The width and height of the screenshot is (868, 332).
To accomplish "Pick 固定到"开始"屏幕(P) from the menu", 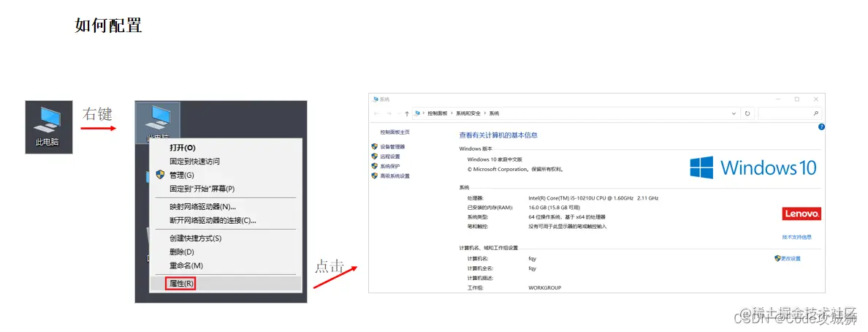I will pos(202,189).
